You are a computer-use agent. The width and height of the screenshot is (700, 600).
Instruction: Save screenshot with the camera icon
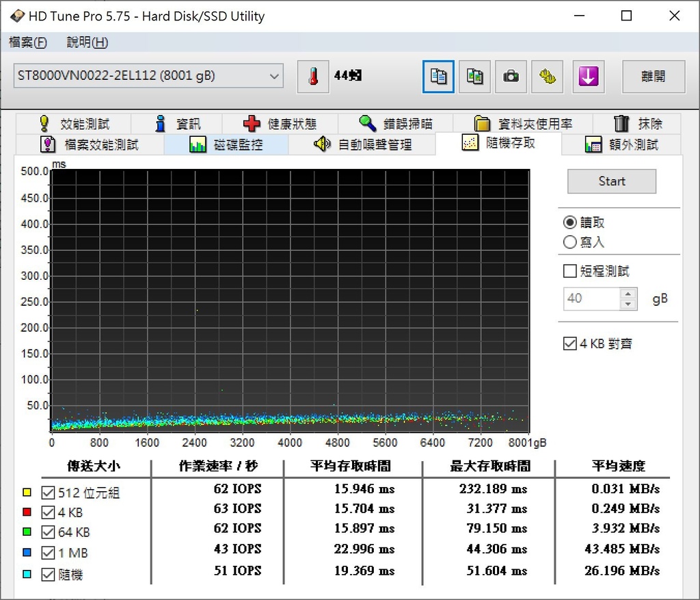[511, 77]
